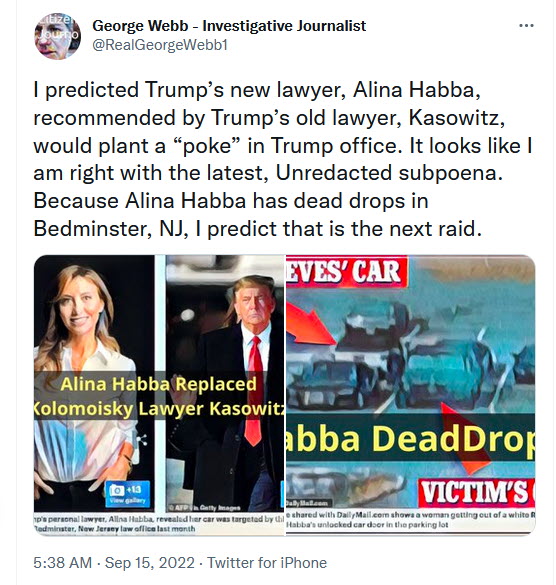The height and width of the screenshot is (585, 556).
Task: Open the George Webb display name link
Action: (x=229, y=26)
